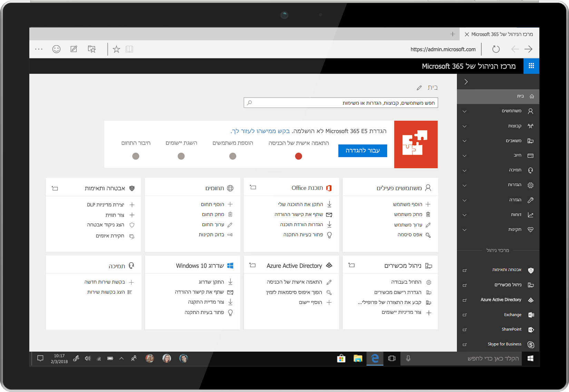Click הוסף משתמש in active users
Image resolution: width=569 pixels, height=392 pixels.
click(x=408, y=204)
